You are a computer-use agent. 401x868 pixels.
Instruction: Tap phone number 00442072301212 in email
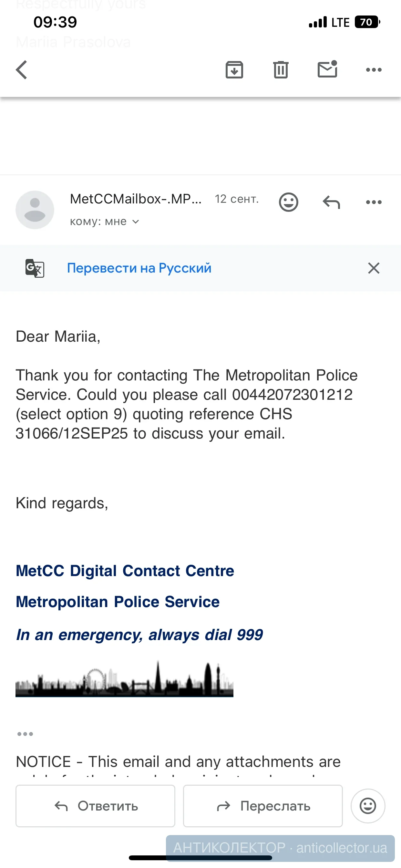click(x=292, y=395)
